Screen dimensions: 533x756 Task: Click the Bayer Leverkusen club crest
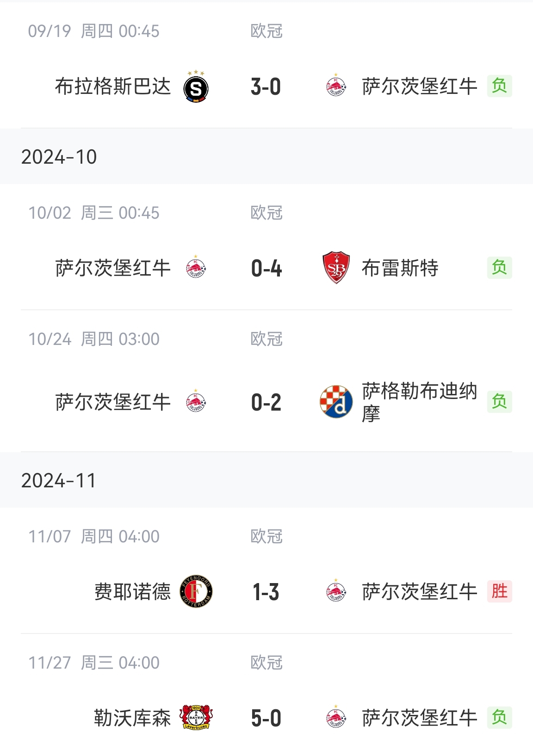pyautogui.click(x=196, y=718)
